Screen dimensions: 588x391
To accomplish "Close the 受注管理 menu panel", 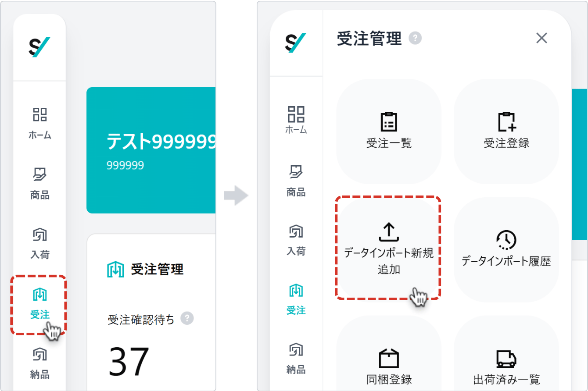I will (542, 38).
